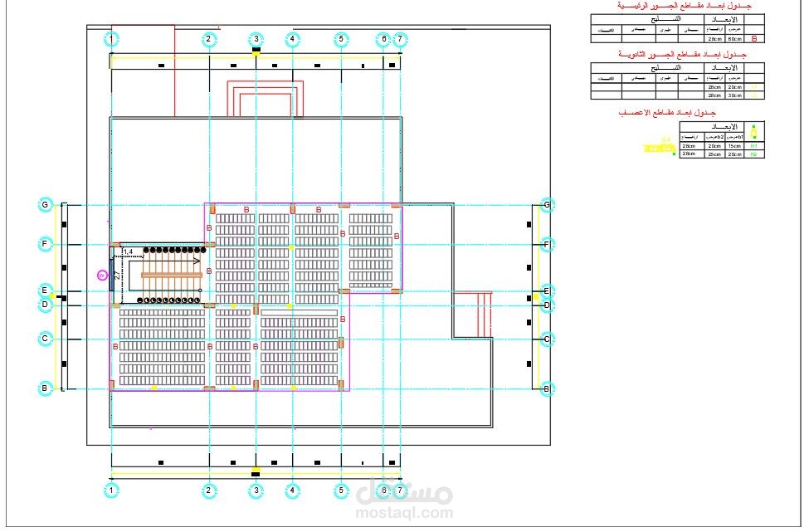Click black-yellow marker on bottom dimension line

256,472
